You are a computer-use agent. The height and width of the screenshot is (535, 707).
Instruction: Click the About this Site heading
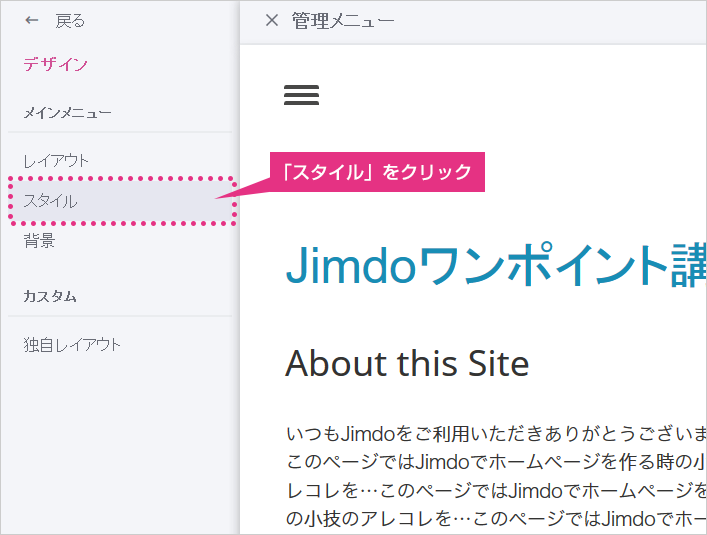407,363
